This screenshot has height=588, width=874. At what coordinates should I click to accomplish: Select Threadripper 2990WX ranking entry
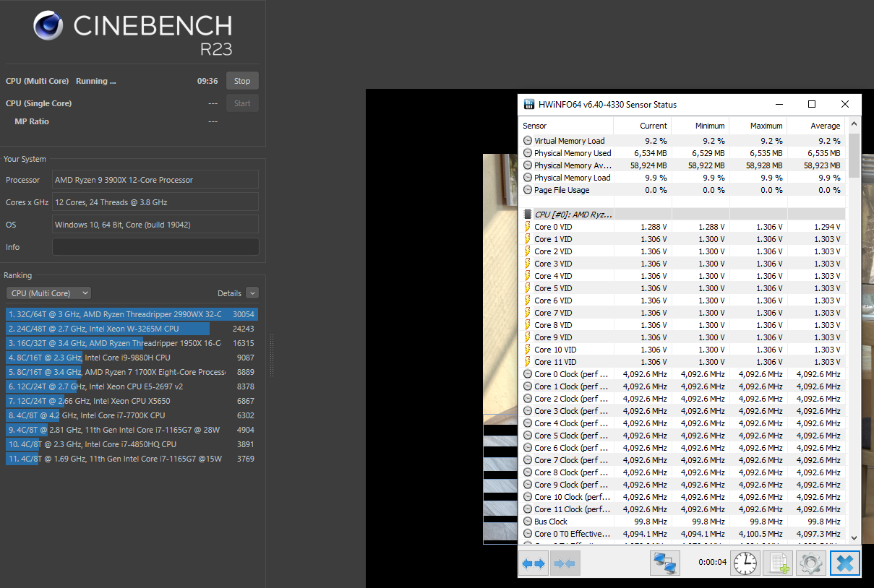(x=132, y=314)
